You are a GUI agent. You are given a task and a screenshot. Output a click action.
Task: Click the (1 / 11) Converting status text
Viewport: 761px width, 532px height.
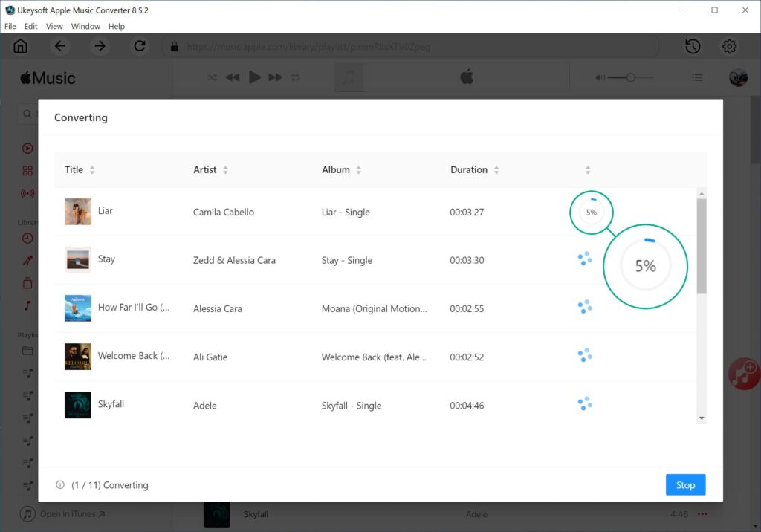[110, 485]
